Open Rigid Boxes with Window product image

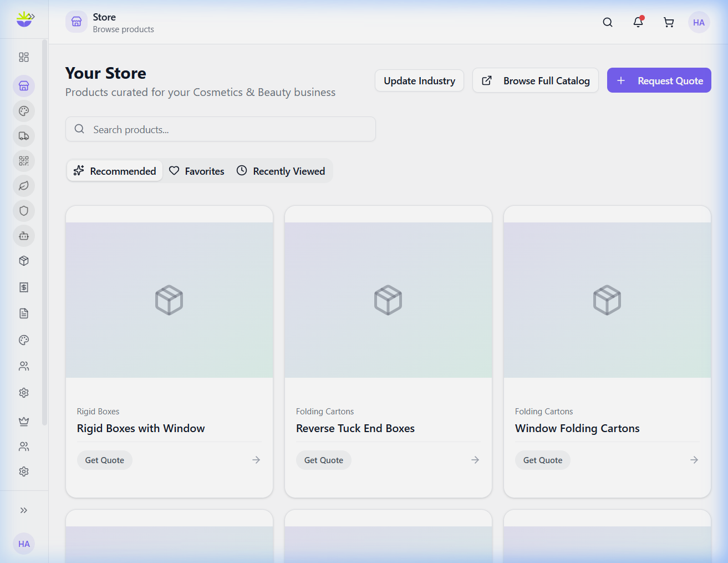click(169, 300)
